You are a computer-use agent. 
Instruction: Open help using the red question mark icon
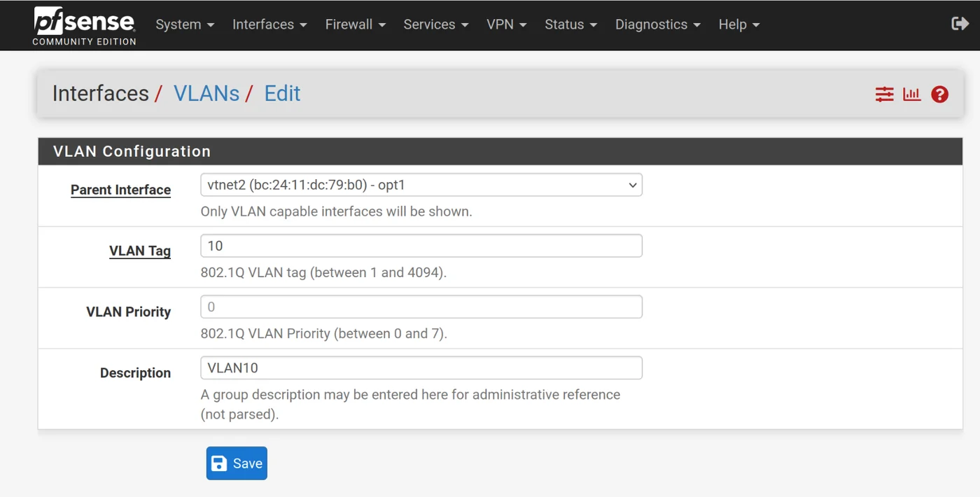(x=939, y=94)
